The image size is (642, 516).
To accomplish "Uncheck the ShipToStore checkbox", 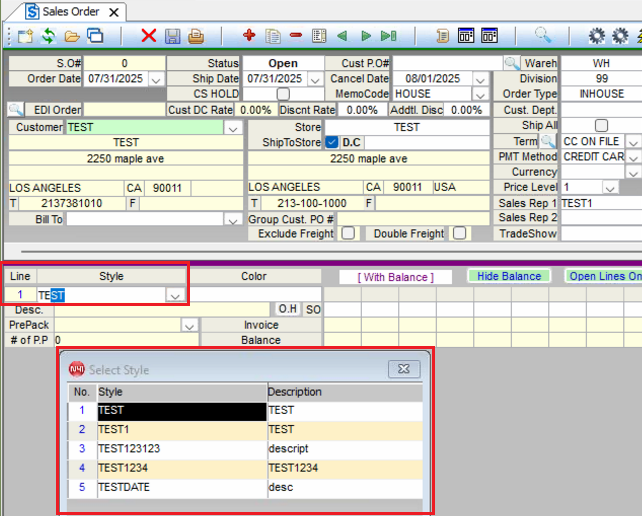I will (332, 142).
